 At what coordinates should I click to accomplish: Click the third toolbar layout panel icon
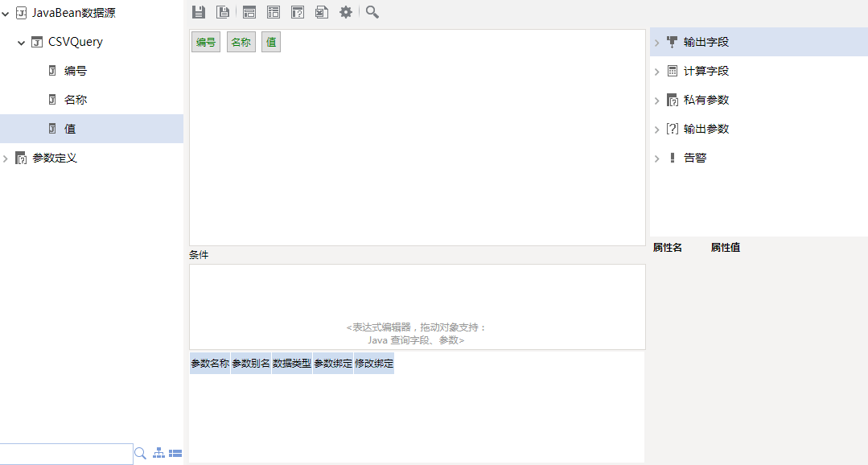click(x=249, y=11)
